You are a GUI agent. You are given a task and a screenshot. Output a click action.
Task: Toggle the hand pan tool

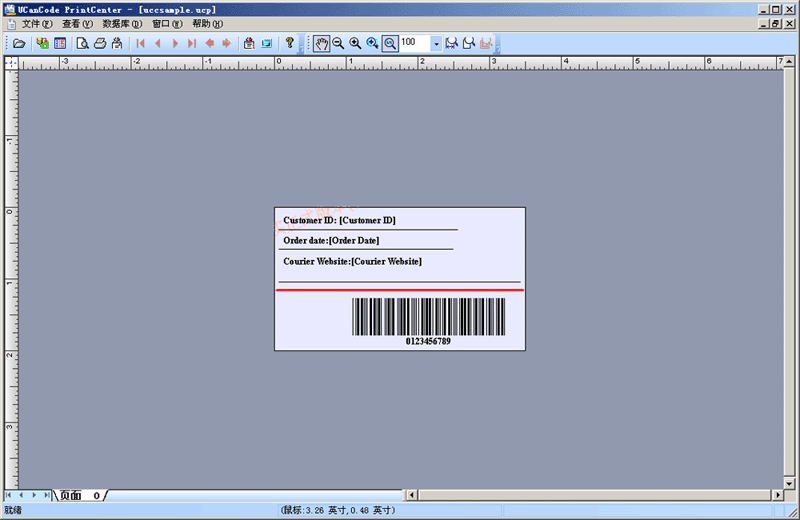point(321,43)
